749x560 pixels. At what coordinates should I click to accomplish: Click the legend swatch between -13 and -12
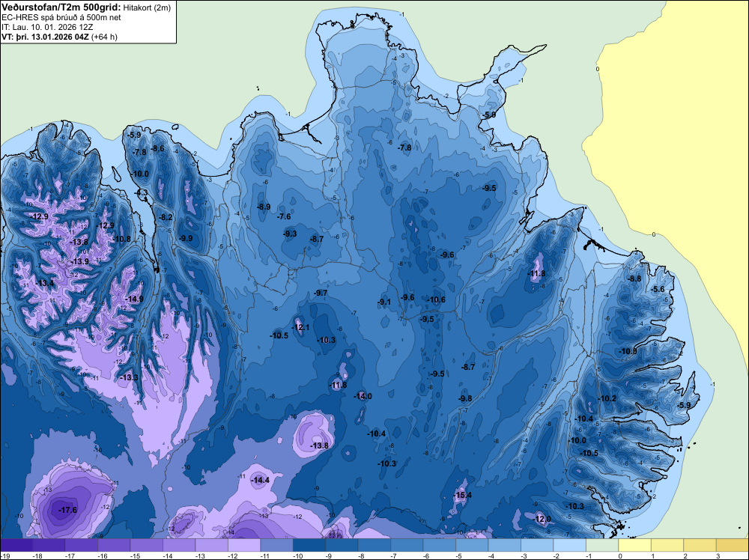click(x=212, y=545)
